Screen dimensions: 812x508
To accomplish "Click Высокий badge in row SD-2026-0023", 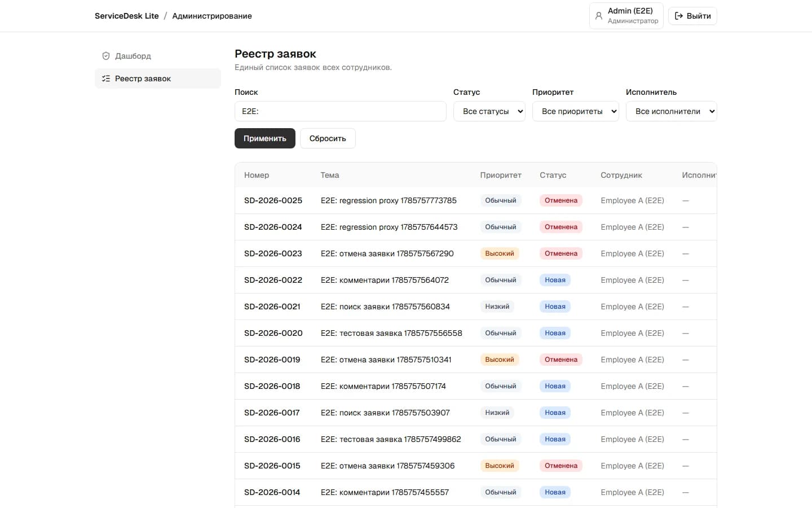I will [x=500, y=253].
